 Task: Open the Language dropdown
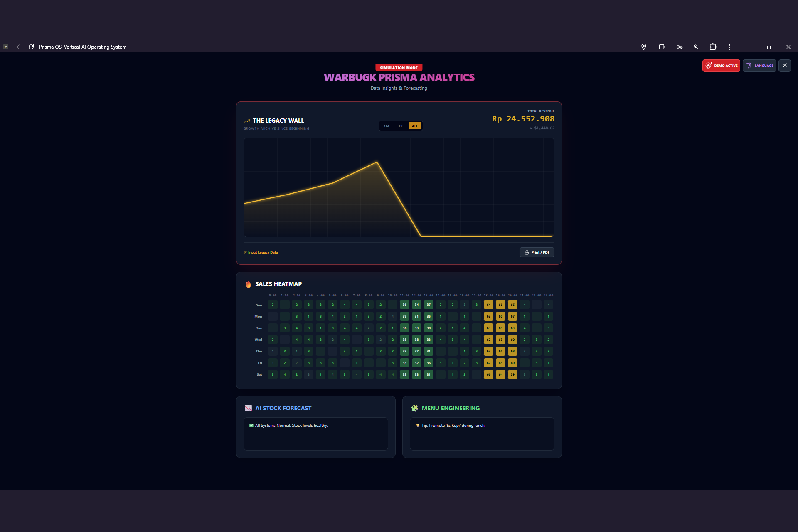(759, 66)
